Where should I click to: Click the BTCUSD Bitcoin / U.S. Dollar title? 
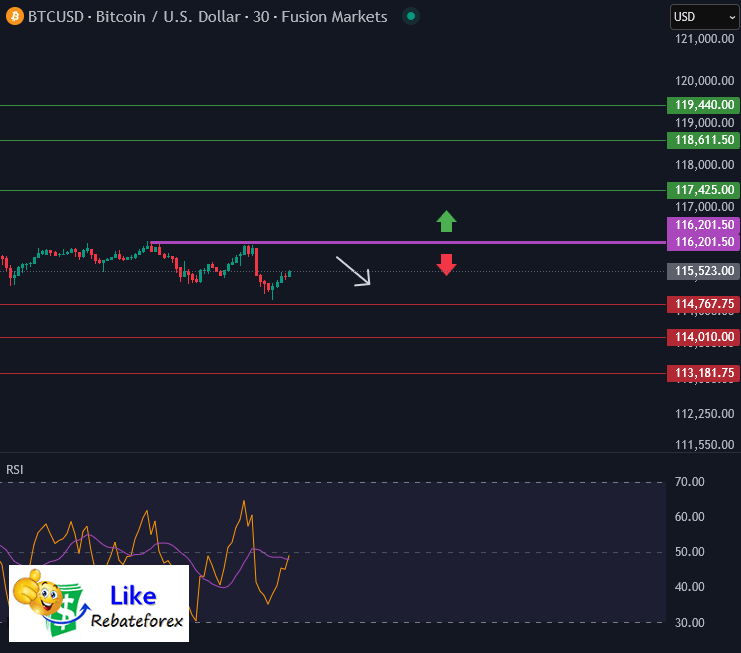coord(207,17)
